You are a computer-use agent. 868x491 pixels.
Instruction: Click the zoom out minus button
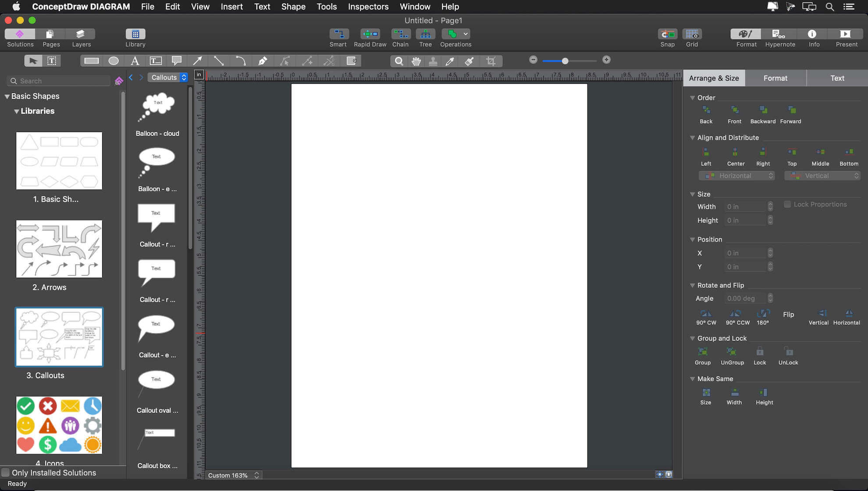coord(533,60)
